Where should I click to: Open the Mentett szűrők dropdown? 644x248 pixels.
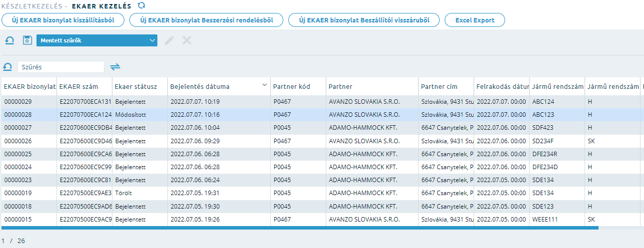point(97,41)
